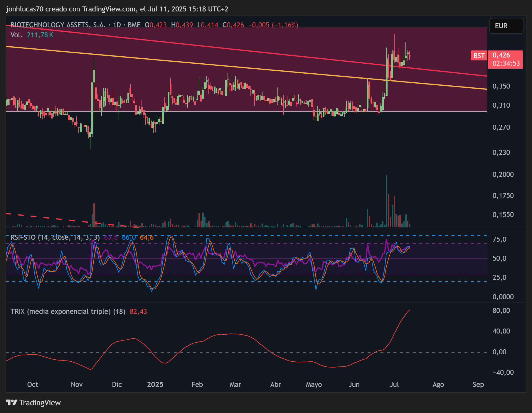Click the 0,310 price scale label
532x413 pixels.
coord(501,105)
